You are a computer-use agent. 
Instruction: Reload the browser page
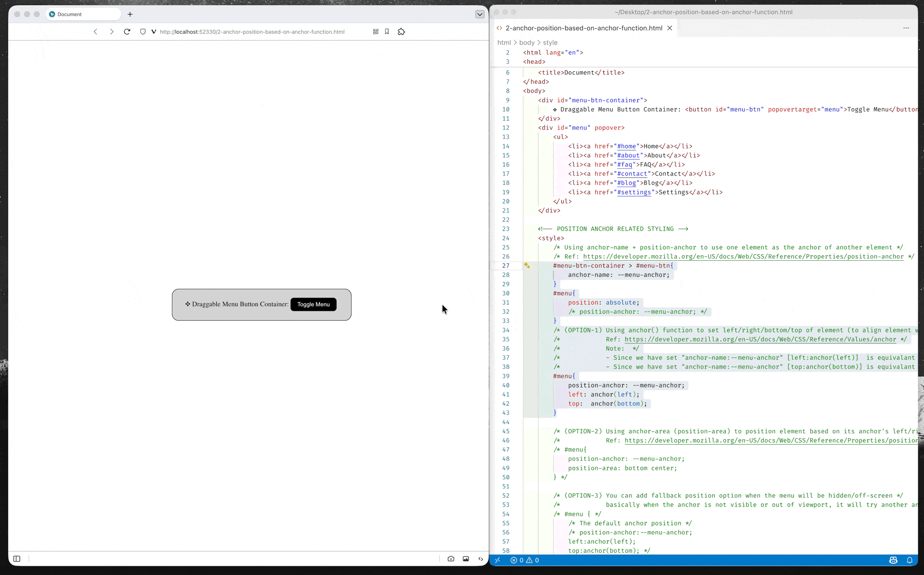[127, 32]
